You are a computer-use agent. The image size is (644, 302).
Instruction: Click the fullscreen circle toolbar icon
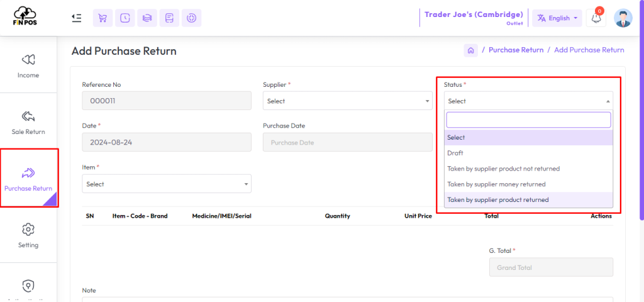coord(191,18)
